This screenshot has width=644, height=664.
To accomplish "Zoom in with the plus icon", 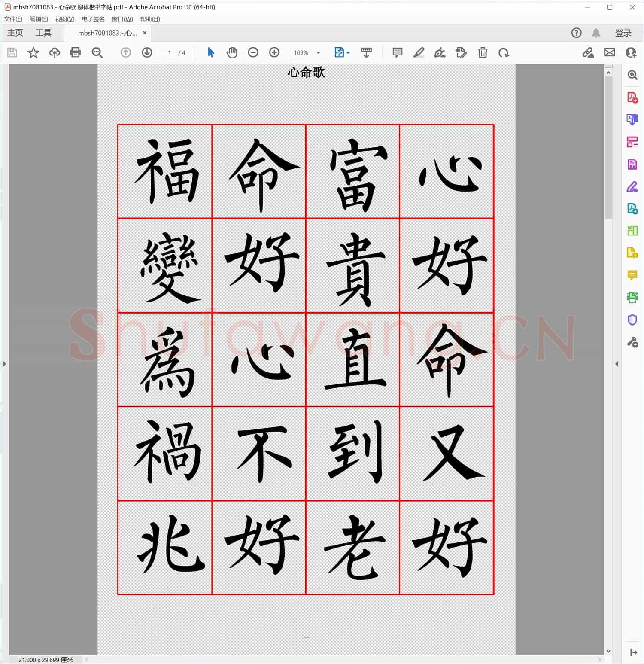I will (x=274, y=52).
